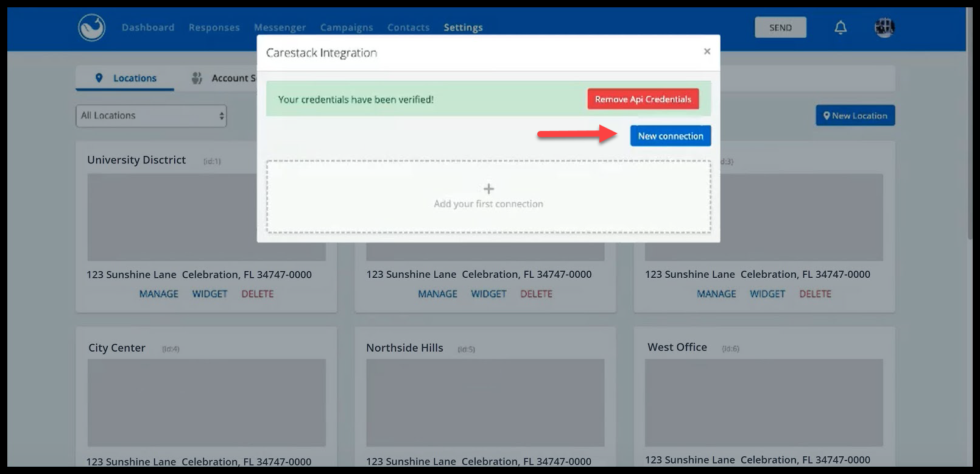The width and height of the screenshot is (980, 474).
Task: Click the City Center image placeholder
Action: point(206,403)
